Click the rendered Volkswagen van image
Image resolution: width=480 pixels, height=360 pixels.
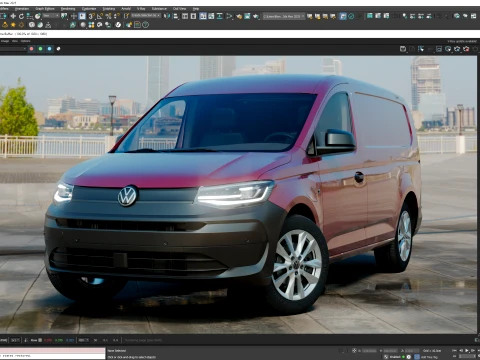click(x=238, y=194)
